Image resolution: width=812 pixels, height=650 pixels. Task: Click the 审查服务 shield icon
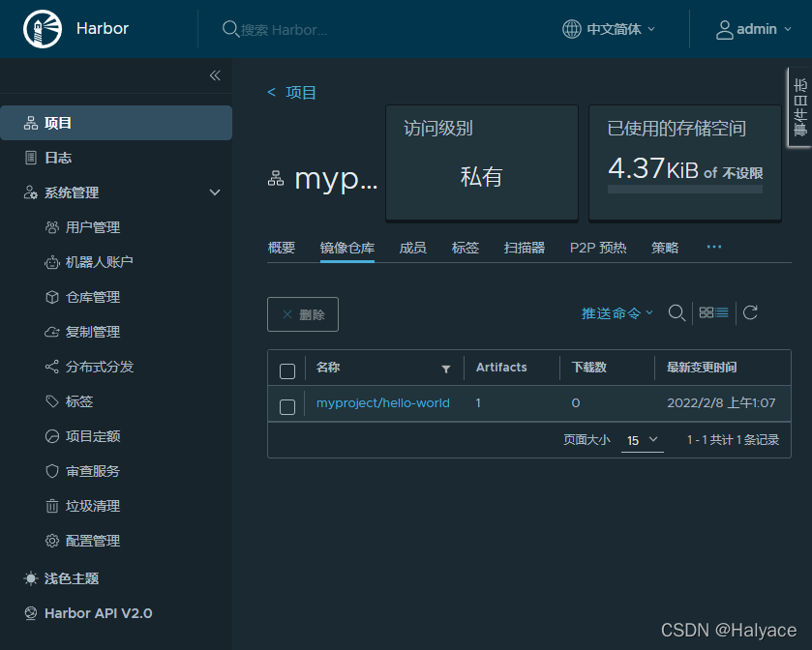pyautogui.click(x=52, y=471)
